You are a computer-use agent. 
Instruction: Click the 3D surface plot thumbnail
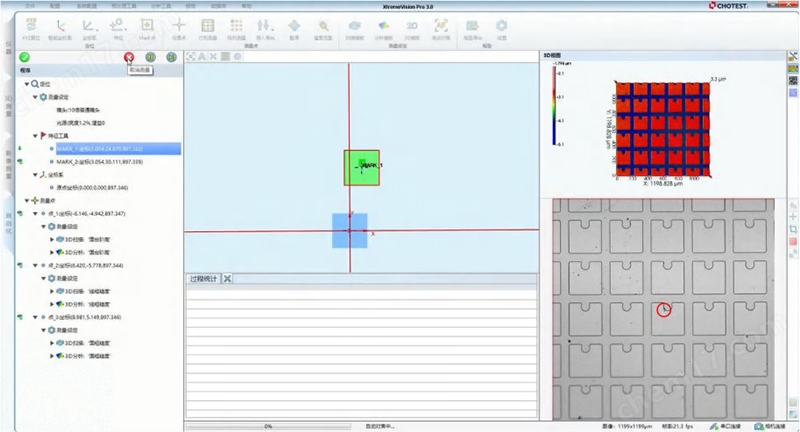pyautogui.click(x=662, y=127)
